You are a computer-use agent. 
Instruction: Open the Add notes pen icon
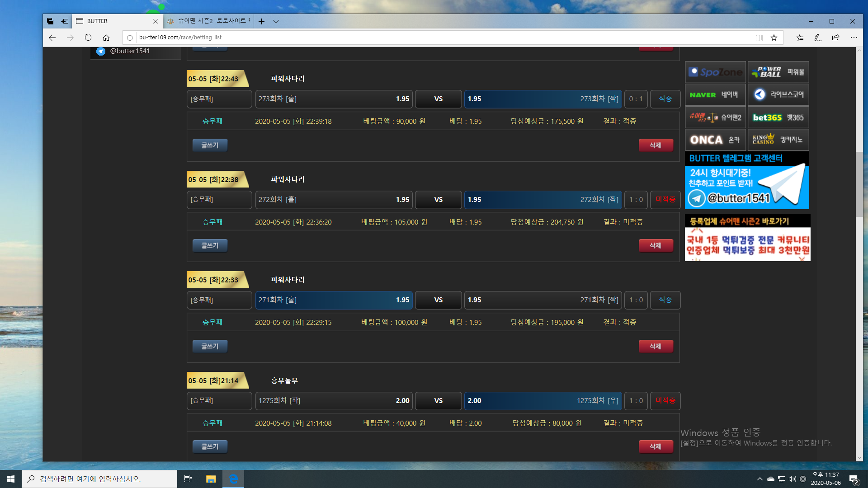817,38
